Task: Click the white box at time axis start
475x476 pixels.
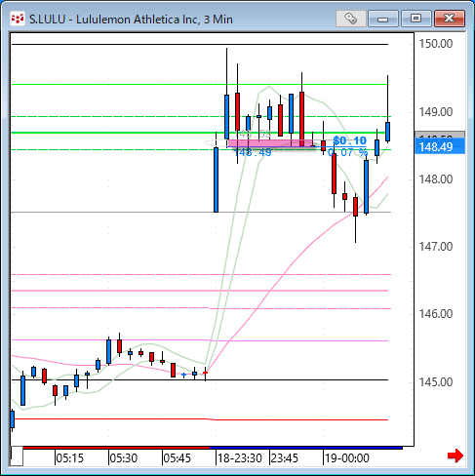Action: tap(17, 456)
